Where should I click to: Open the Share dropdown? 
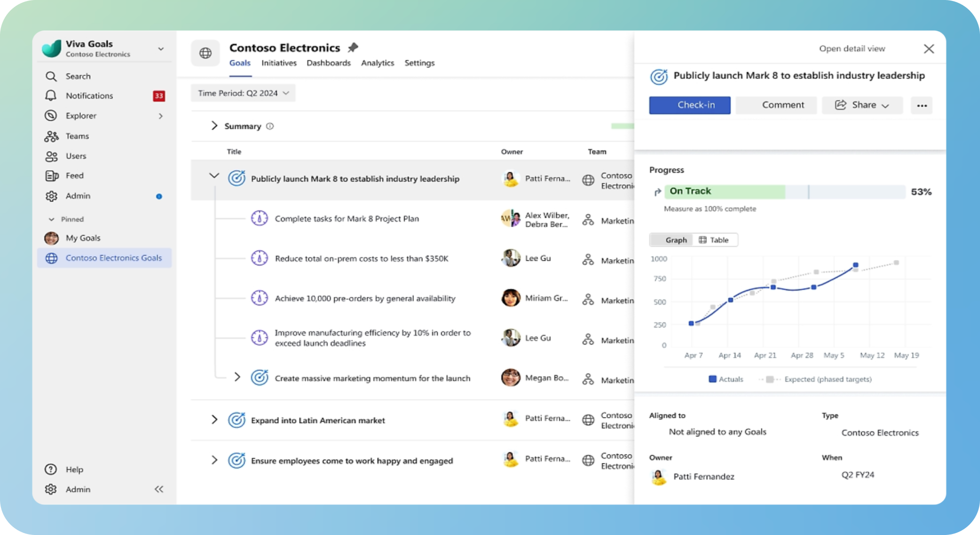[x=862, y=105]
